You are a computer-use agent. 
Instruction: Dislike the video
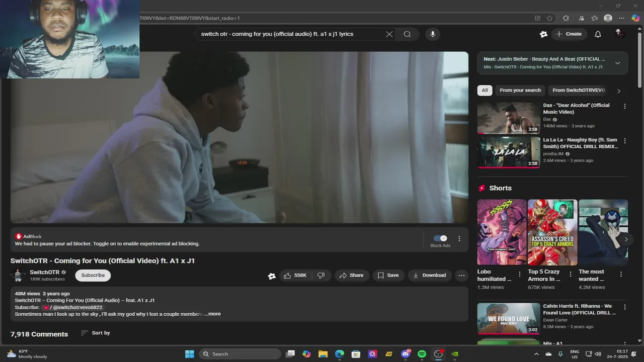tap(321, 276)
